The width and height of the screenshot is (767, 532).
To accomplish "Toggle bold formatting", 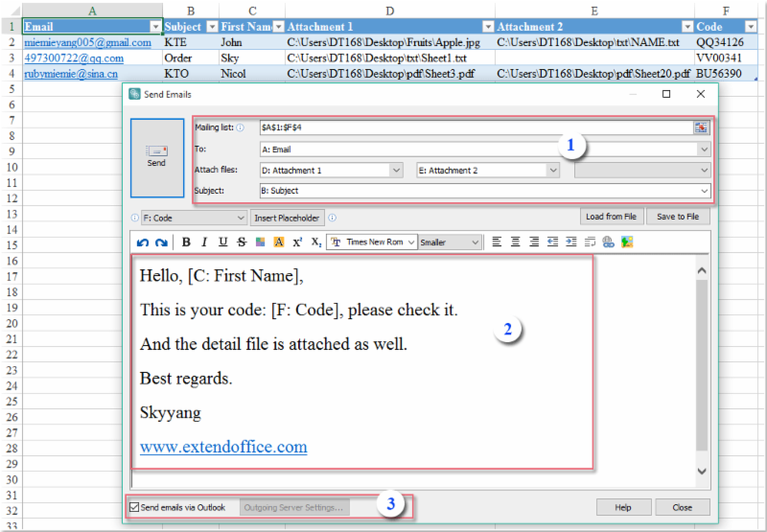I will (x=186, y=243).
